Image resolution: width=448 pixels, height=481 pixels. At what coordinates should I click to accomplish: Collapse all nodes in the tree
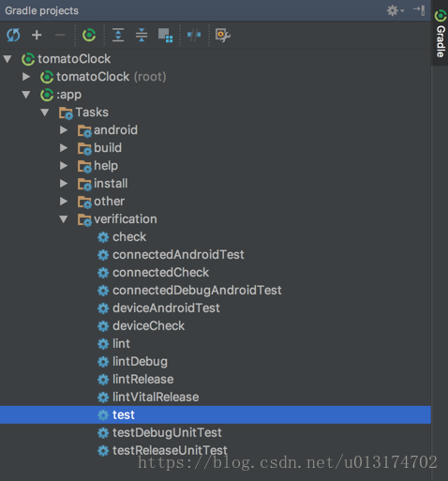pyautogui.click(x=142, y=35)
